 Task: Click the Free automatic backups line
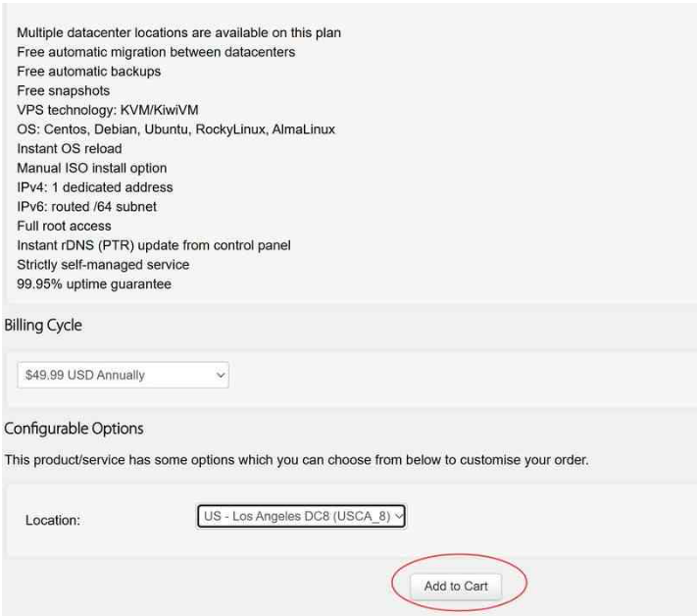click(x=89, y=72)
